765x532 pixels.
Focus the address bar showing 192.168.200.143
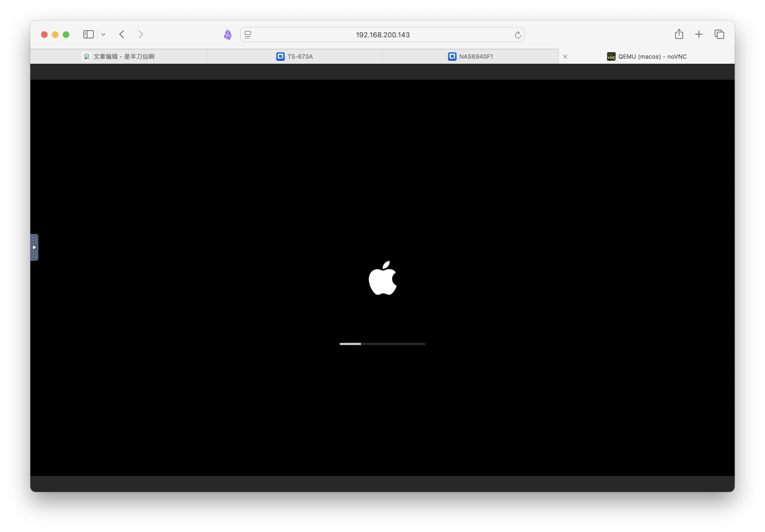382,35
